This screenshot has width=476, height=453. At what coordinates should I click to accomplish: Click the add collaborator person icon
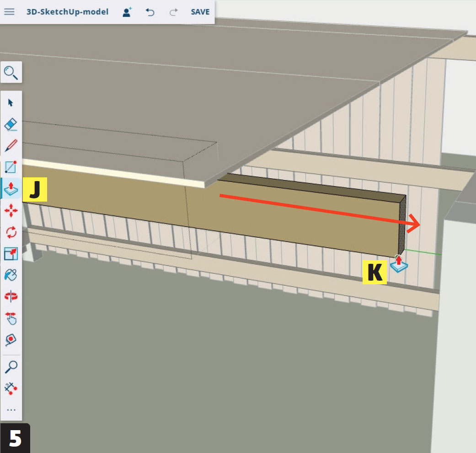127,12
